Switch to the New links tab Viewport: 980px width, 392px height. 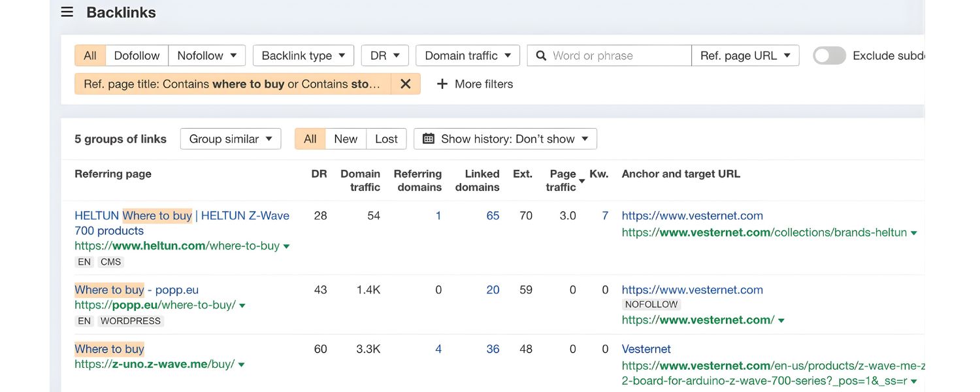[346, 139]
